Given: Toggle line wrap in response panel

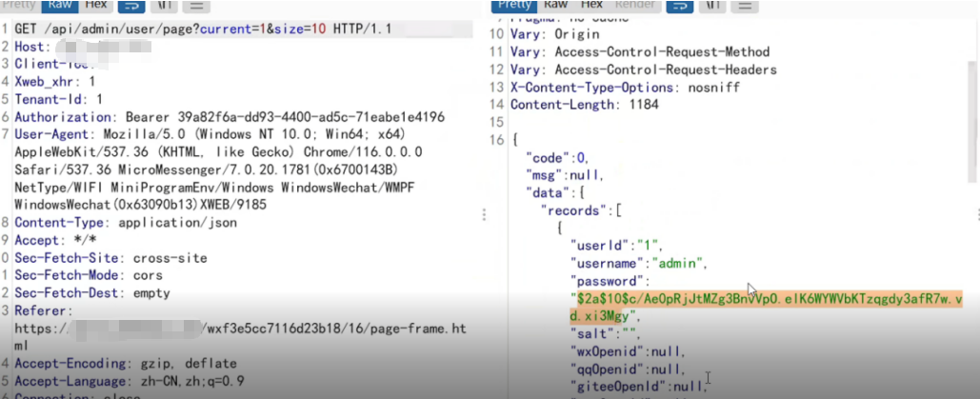Looking at the screenshot, I should tap(680, 6).
